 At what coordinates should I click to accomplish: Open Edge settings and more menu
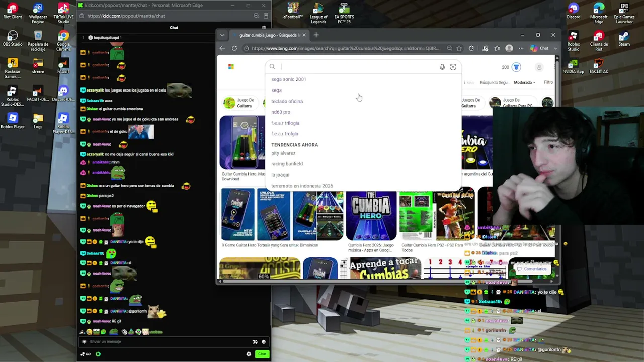tap(521, 48)
